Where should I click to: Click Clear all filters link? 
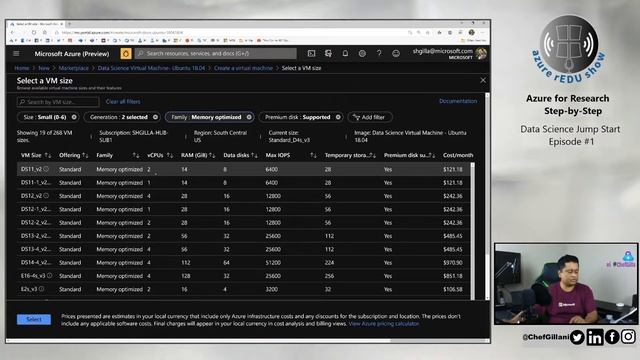click(x=123, y=102)
